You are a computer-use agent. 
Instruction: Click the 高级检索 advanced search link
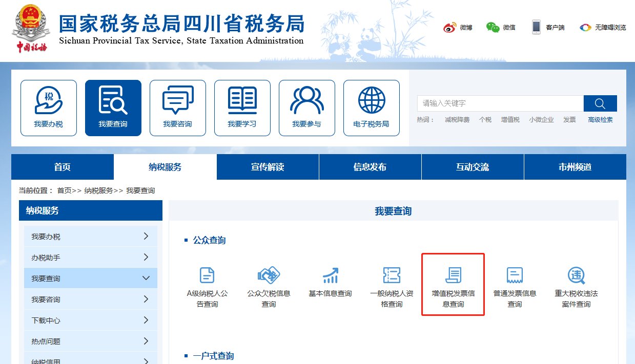600,120
